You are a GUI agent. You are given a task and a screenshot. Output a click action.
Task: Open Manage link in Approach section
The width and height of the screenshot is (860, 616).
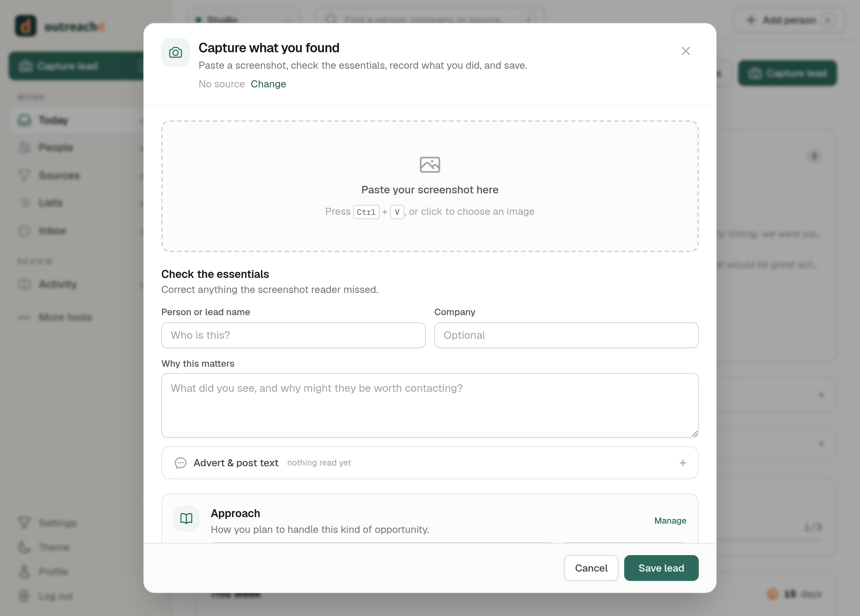click(670, 520)
